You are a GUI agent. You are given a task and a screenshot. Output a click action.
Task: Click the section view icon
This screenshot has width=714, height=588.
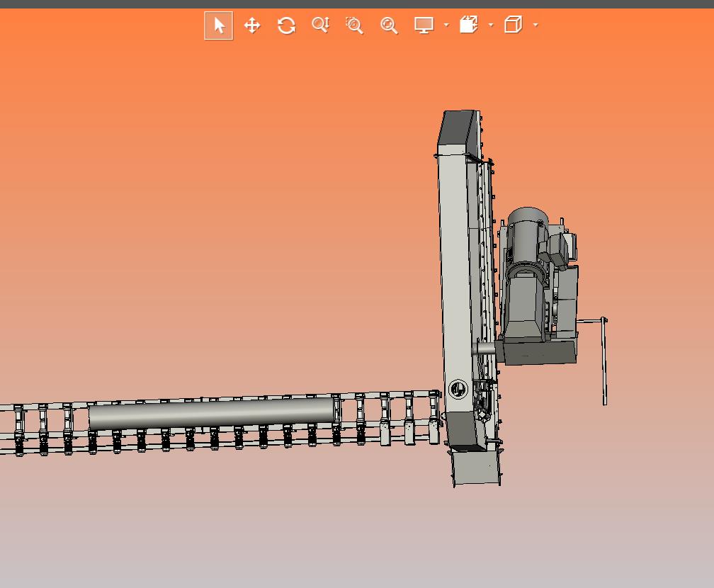pyautogui.click(x=469, y=25)
